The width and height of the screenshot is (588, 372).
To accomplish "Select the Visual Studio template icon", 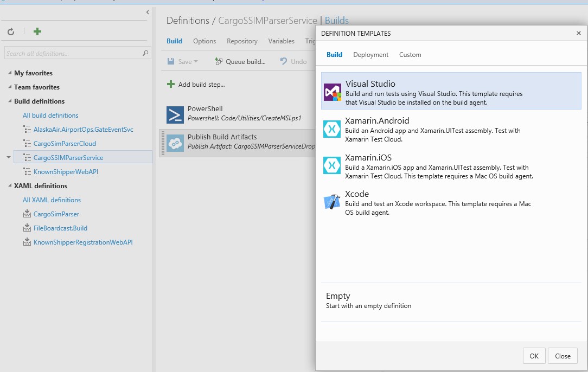I will pos(332,92).
